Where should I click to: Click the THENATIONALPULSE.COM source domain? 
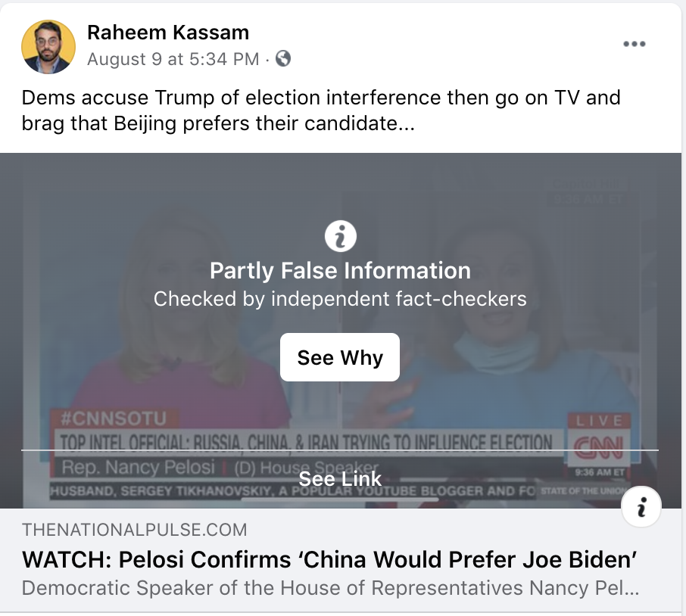135,530
